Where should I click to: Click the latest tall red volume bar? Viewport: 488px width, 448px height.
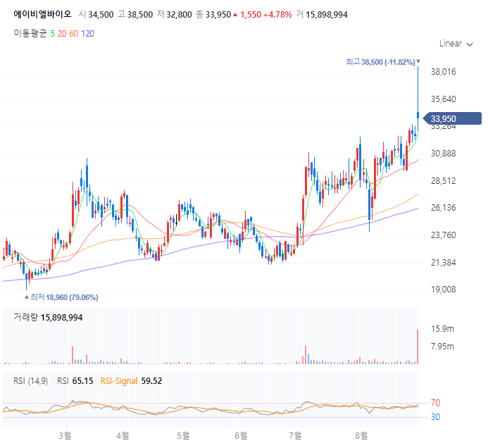pos(418,347)
